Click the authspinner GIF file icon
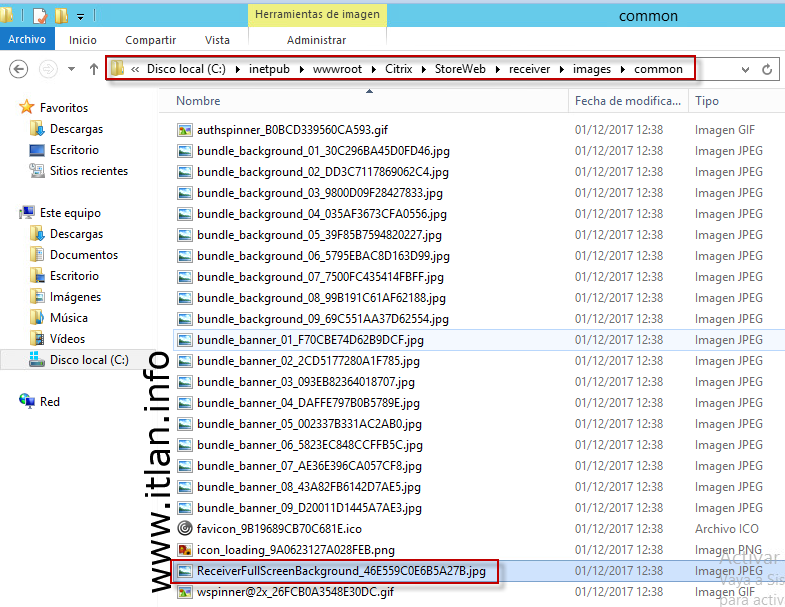Image resolution: width=785 pixels, height=607 pixels. [184, 130]
